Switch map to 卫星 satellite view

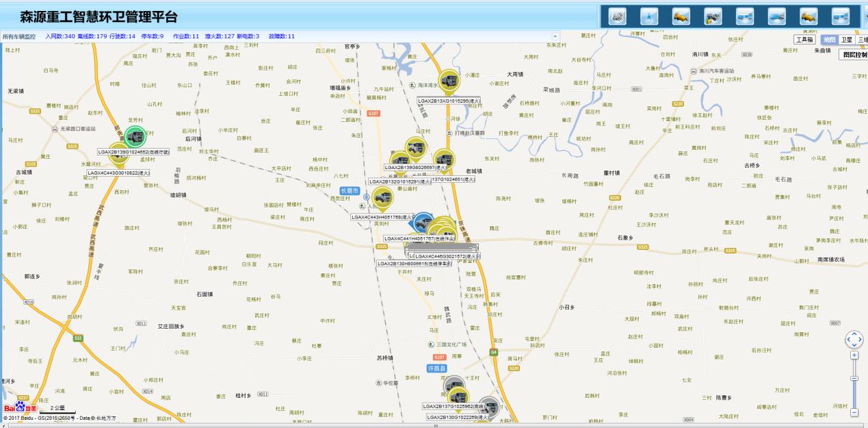tap(846, 40)
